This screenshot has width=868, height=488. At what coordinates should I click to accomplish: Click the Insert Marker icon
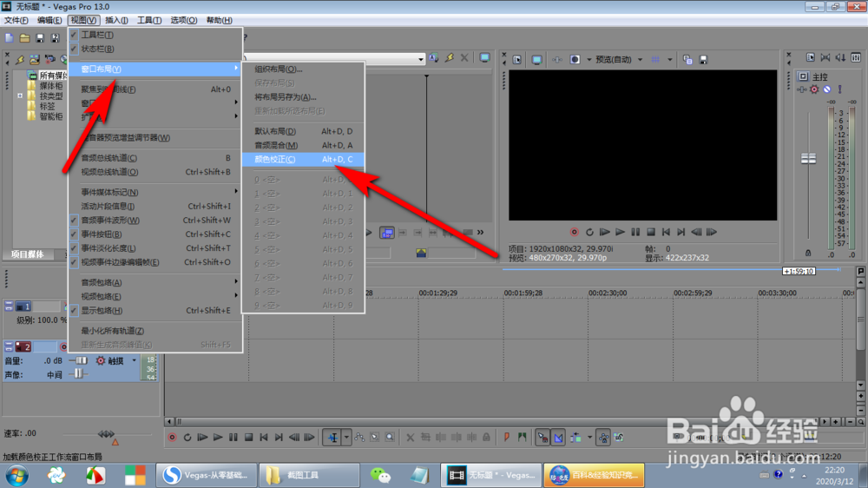point(507,438)
